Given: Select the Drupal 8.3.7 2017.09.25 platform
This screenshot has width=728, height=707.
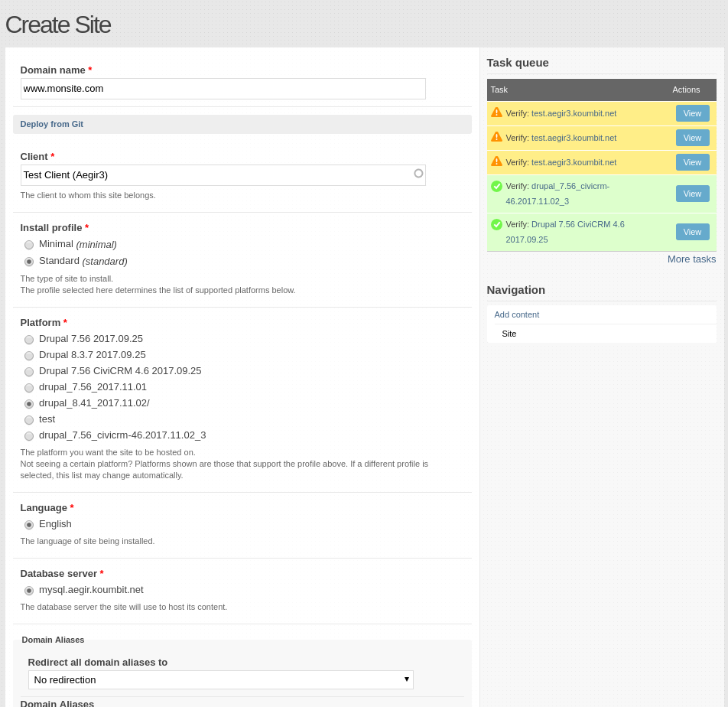Looking at the screenshot, I should (x=28, y=355).
